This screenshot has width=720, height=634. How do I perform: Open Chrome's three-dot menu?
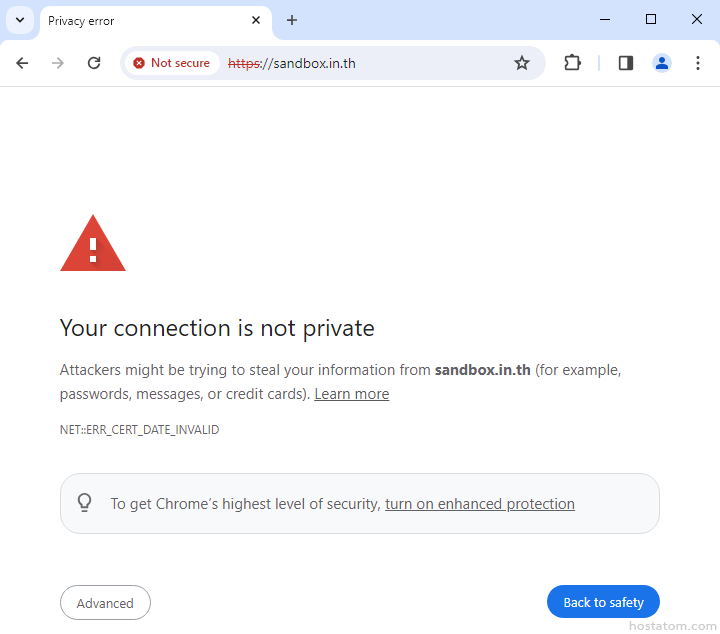[698, 63]
